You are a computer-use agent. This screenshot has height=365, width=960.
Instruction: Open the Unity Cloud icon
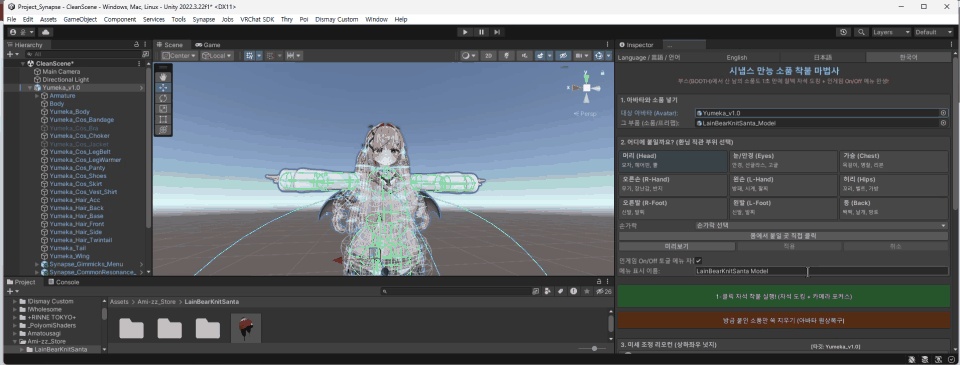pyautogui.click(x=46, y=32)
